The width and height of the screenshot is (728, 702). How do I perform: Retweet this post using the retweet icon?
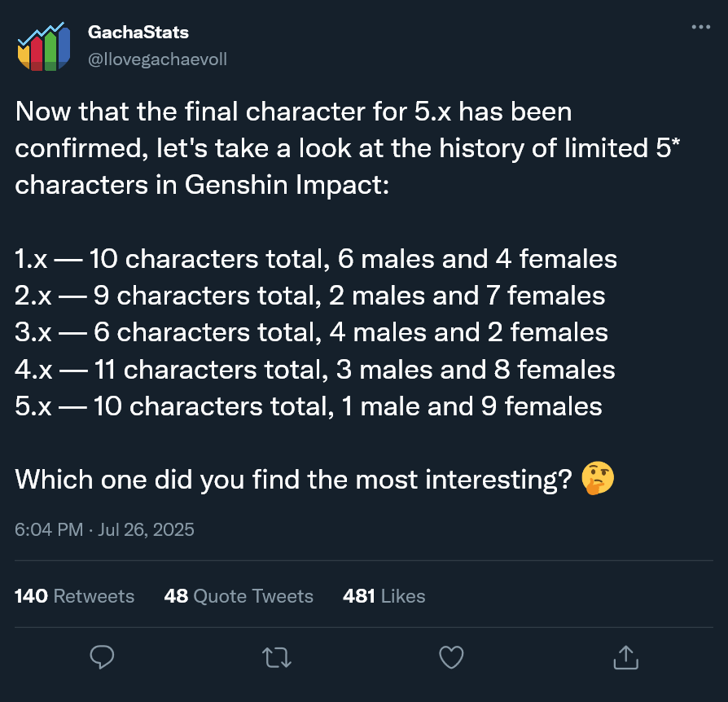(276, 657)
